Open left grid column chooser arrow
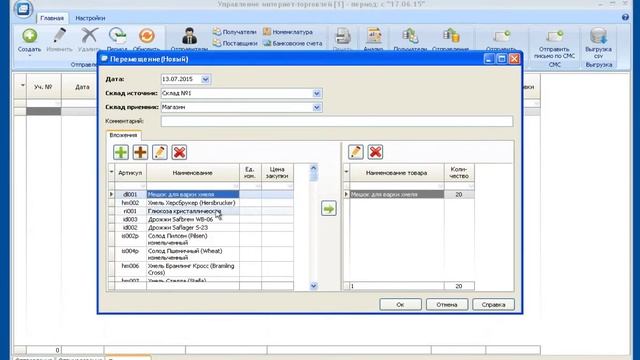Viewport: 640px width, 360px height. pos(111,172)
